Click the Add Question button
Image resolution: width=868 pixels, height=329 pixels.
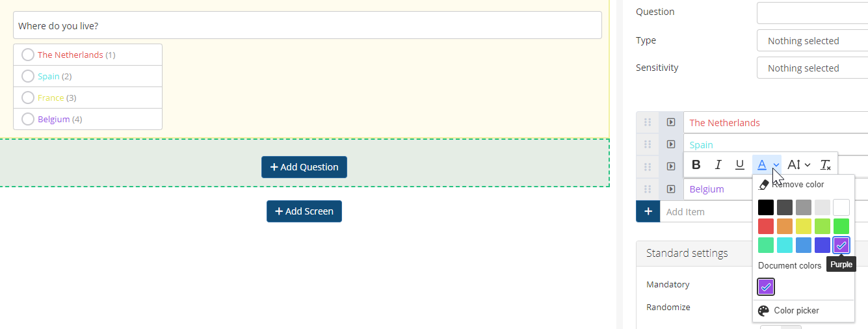pos(304,167)
